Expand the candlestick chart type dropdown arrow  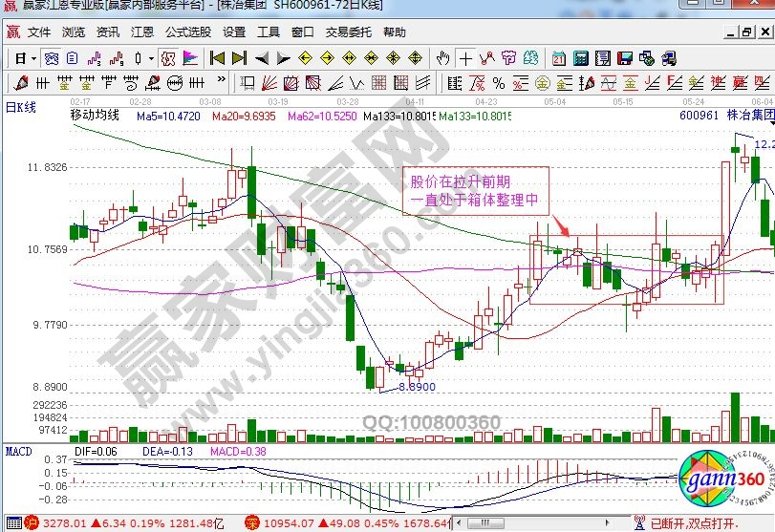(151, 58)
